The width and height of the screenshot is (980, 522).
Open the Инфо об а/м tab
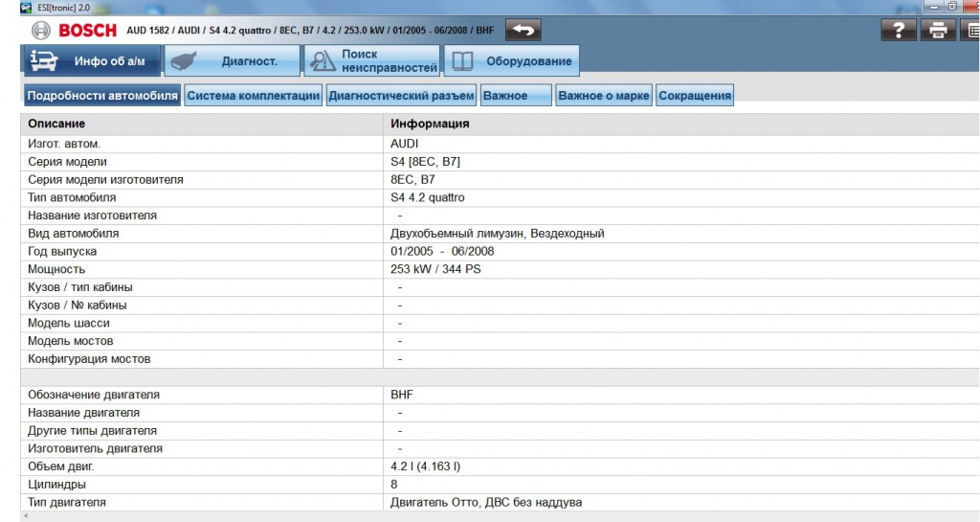click(91, 60)
